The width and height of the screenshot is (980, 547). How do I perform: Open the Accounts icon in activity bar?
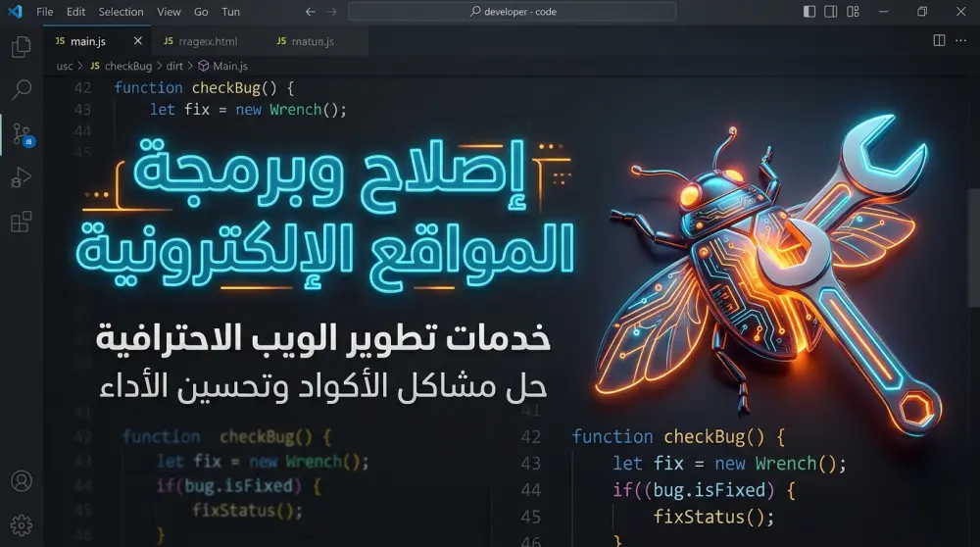[x=22, y=481]
